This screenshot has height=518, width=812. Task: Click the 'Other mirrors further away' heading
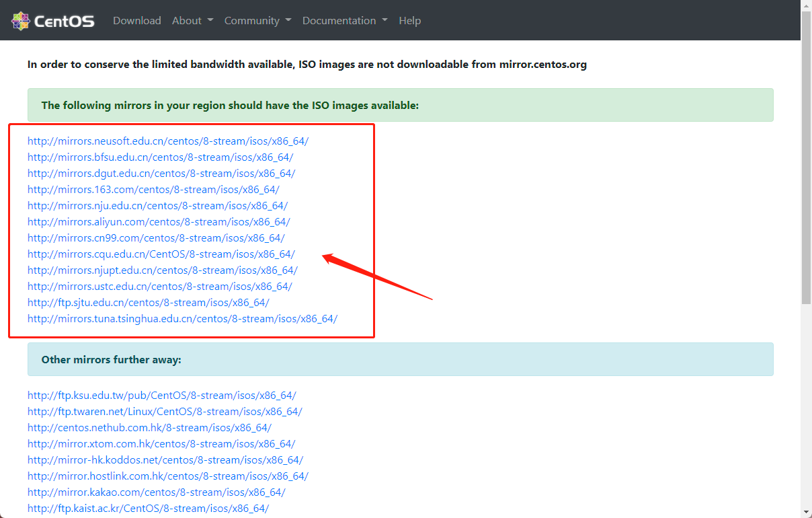tap(112, 360)
